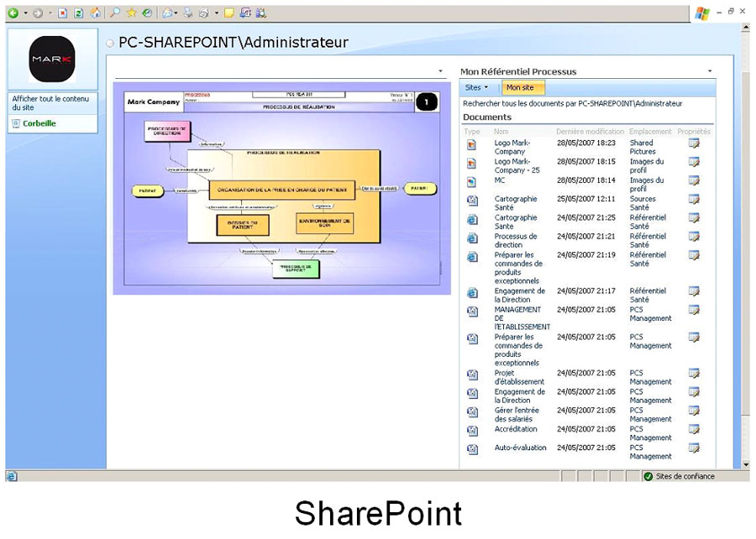Open properties icon for the MC document
Screen dimensions: 756x539
tap(694, 181)
